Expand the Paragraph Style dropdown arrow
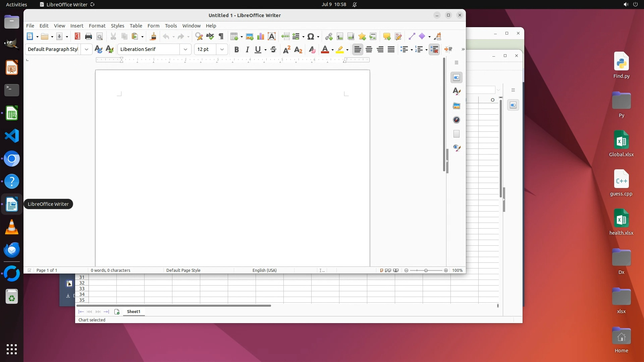Screen dimensions: 644x362 point(86,49)
